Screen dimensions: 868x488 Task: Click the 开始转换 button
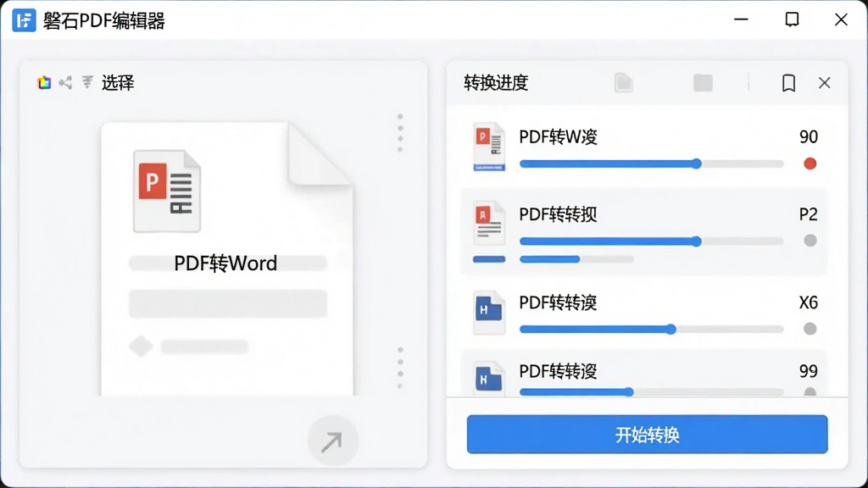pyautogui.click(x=647, y=435)
